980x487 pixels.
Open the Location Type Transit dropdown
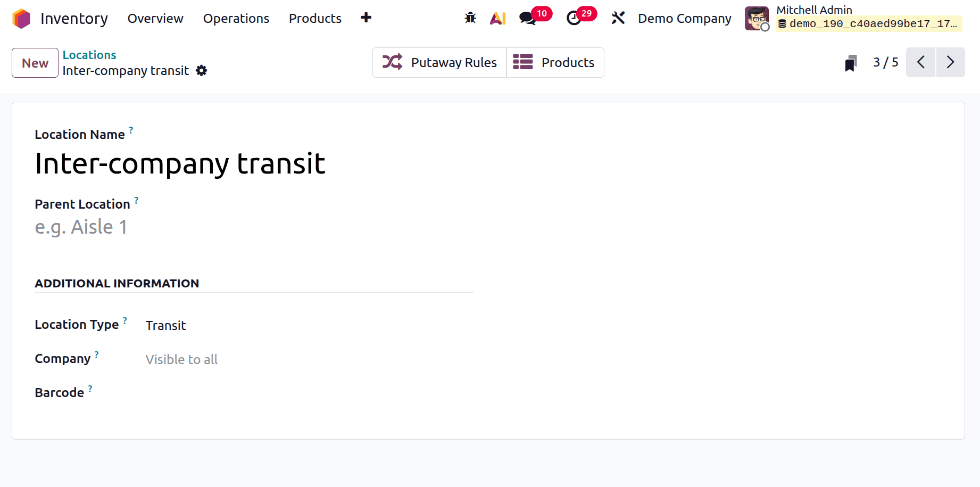click(x=165, y=325)
